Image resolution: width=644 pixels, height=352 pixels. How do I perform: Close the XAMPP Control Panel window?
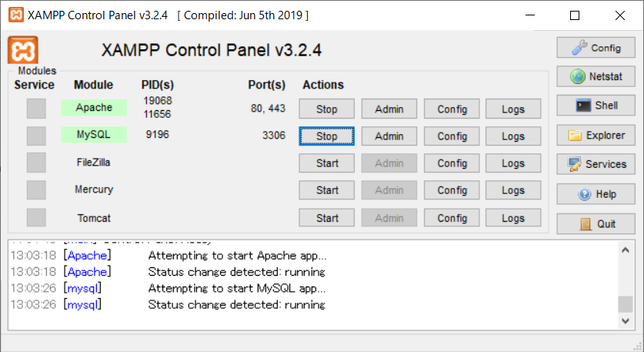pos(620,15)
